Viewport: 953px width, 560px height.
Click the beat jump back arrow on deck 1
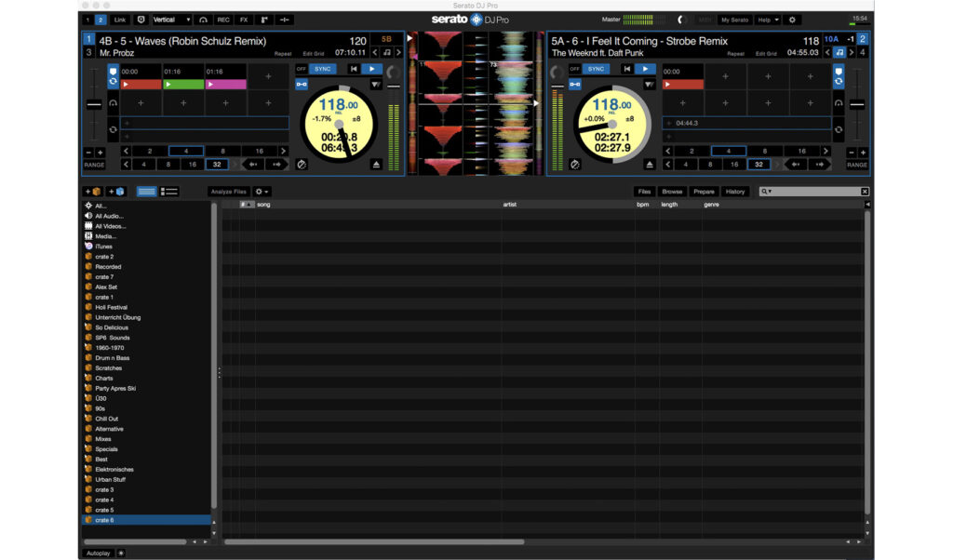[x=253, y=165]
